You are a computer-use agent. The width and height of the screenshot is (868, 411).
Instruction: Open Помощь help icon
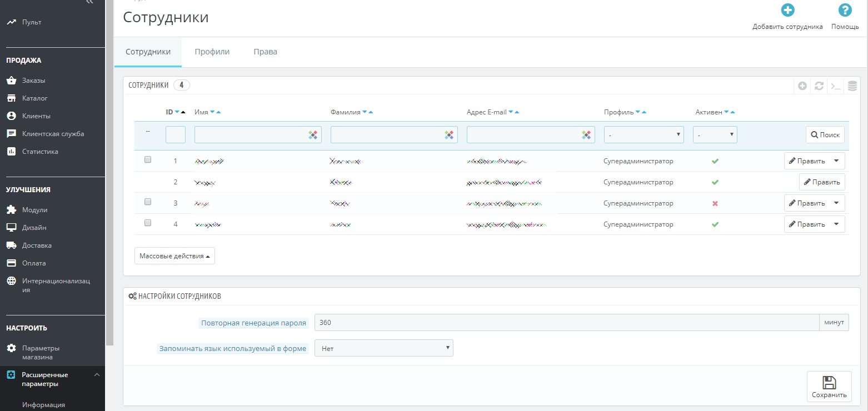click(845, 11)
